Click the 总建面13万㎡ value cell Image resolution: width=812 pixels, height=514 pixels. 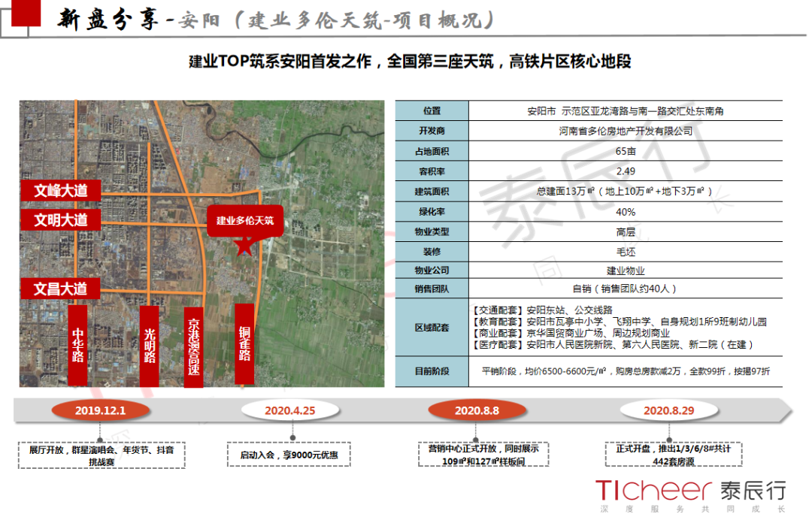[x=626, y=192]
